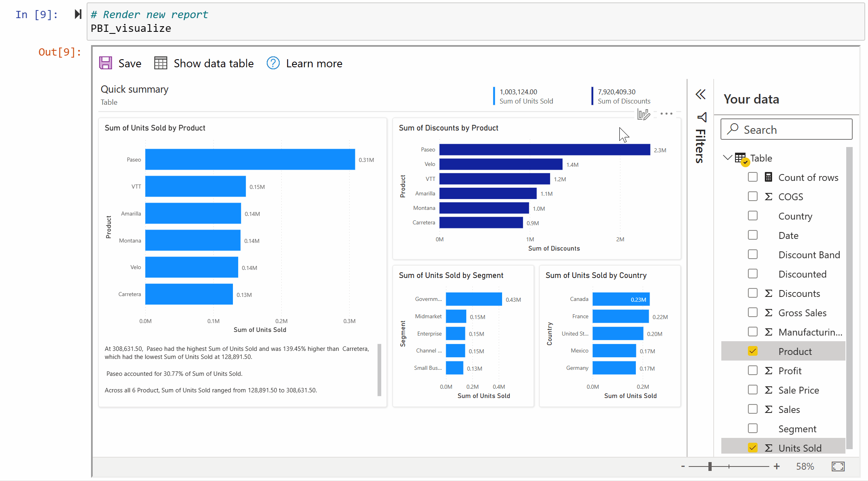This screenshot has height=481, width=868.
Task: Click the Save button
Action: click(121, 63)
